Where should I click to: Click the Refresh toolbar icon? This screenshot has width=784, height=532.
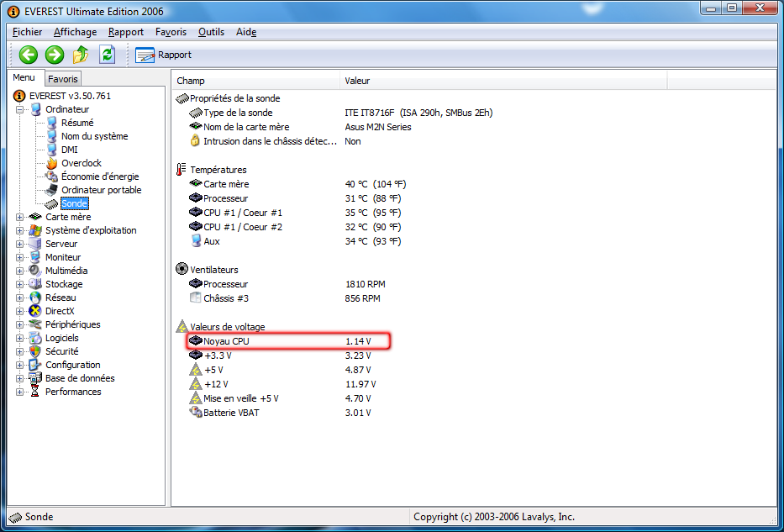pos(107,55)
